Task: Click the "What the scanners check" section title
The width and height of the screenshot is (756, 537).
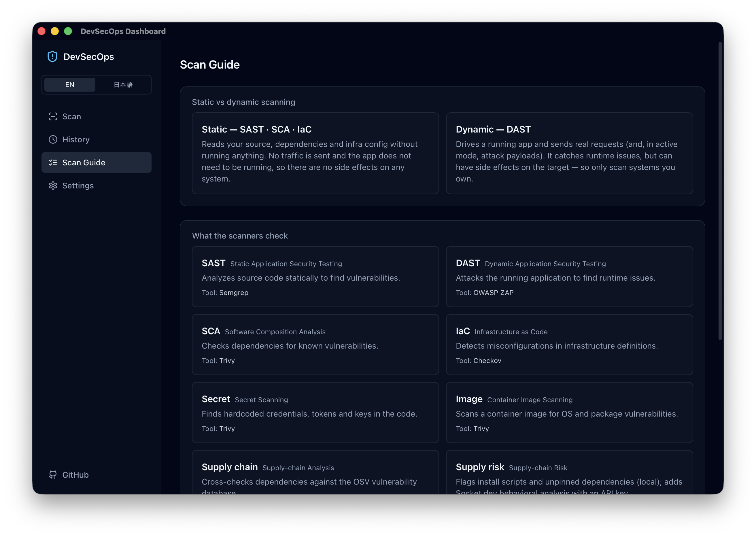Action: point(240,236)
